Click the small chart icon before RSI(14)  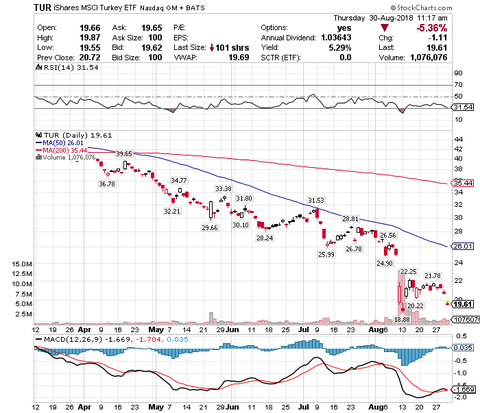(x=38, y=67)
